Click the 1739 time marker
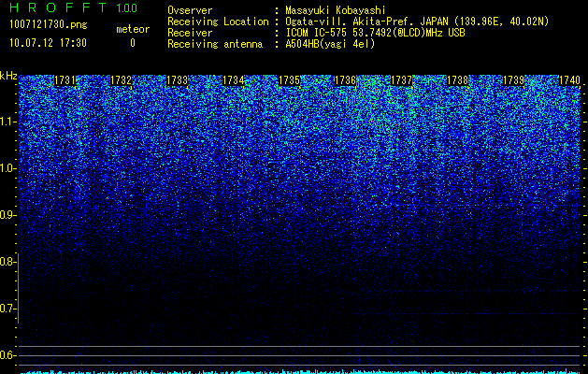Viewport: 588px width, 374px height. 513,80
